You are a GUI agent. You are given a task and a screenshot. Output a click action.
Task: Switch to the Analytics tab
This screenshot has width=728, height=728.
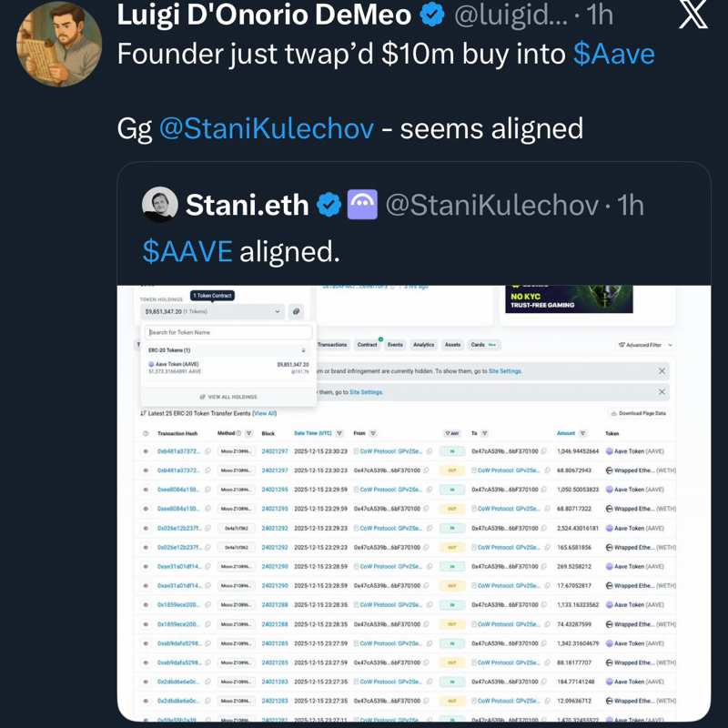click(423, 345)
